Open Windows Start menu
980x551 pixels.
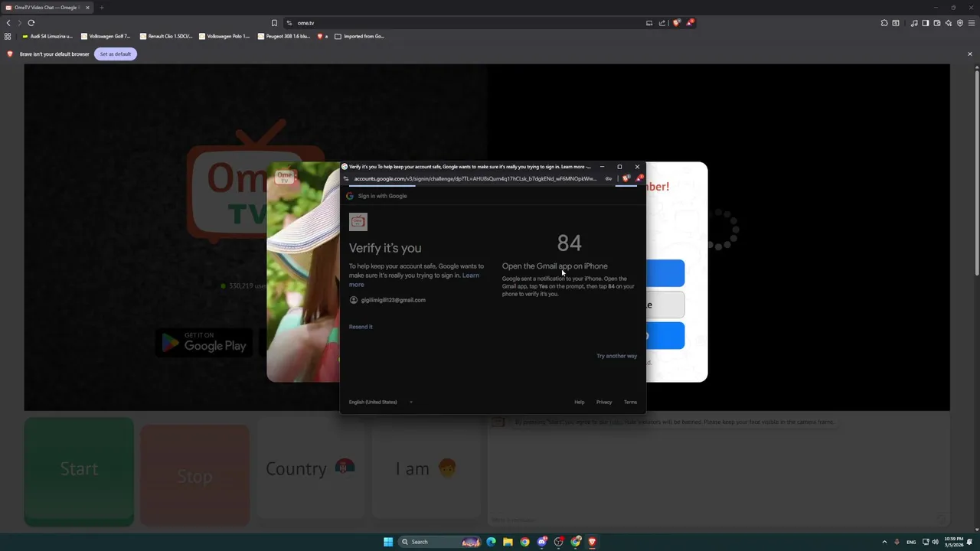[388, 542]
